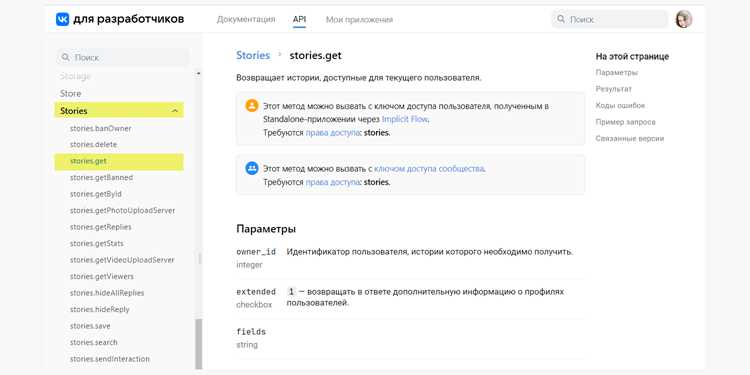Switch to the API tab
The image size is (750, 375).
pos(299,20)
